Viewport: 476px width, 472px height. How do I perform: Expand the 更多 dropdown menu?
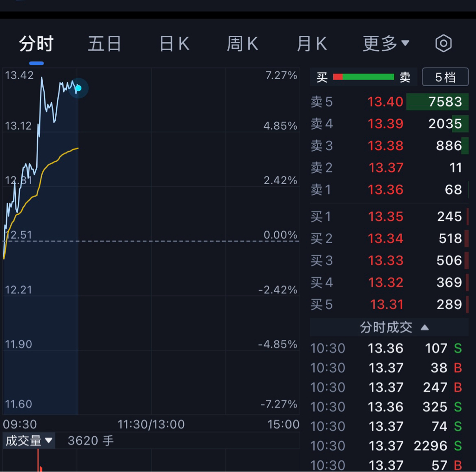point(386,44)
